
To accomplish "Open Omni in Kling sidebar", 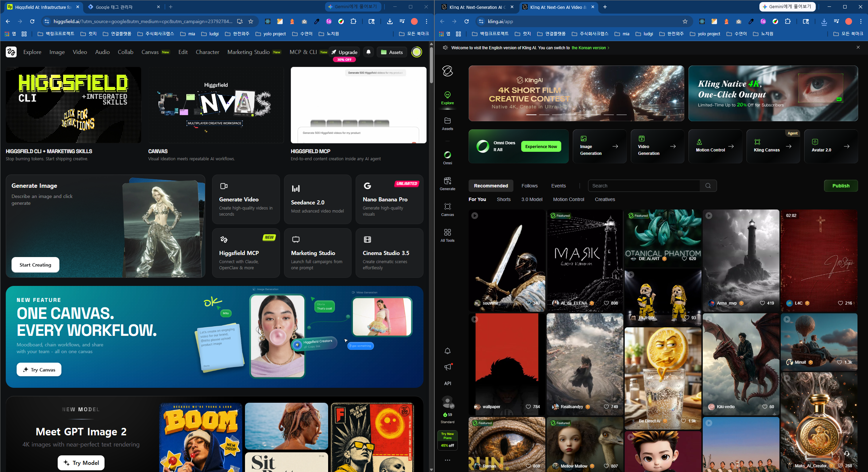I will click(x=447, y=158).
